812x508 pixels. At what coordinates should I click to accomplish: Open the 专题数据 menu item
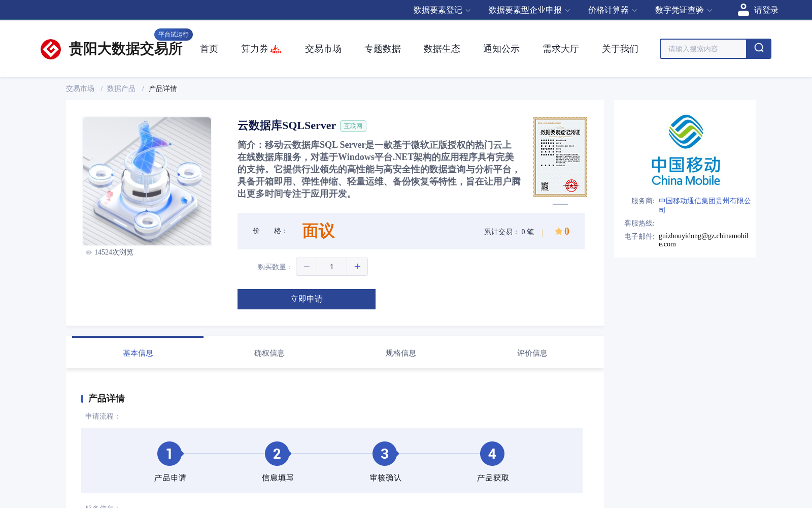pos(383,49)
